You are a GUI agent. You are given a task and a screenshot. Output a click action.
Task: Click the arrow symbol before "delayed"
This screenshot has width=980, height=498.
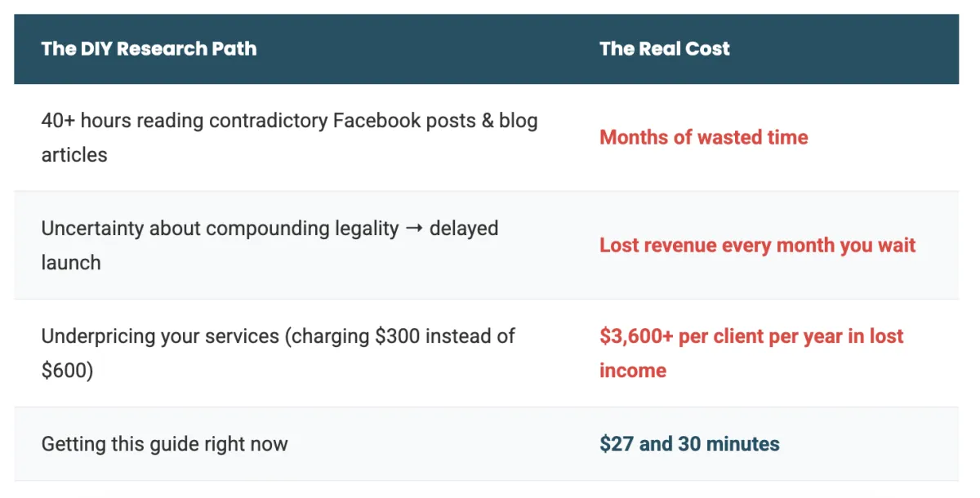tap(416, 229)
